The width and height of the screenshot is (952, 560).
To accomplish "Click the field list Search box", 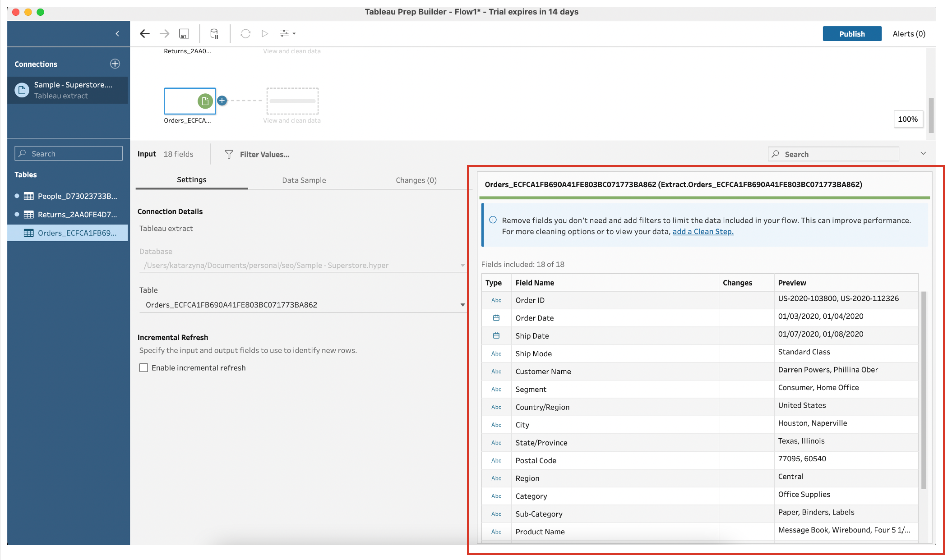I will click(833, 154).
